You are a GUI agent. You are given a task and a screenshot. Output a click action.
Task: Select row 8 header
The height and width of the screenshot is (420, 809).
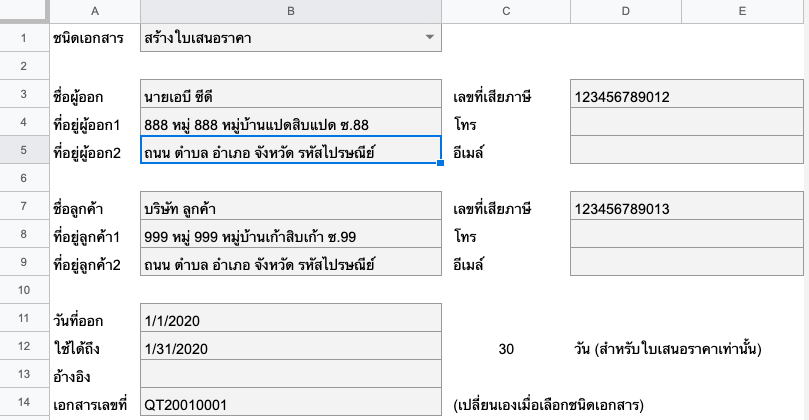point(24,234)
